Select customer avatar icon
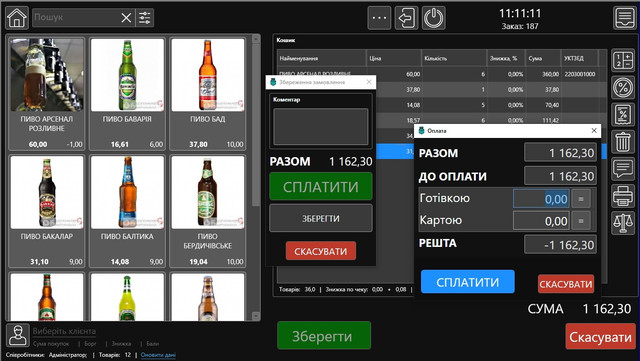The image size is (640, 361). [18, 335]
